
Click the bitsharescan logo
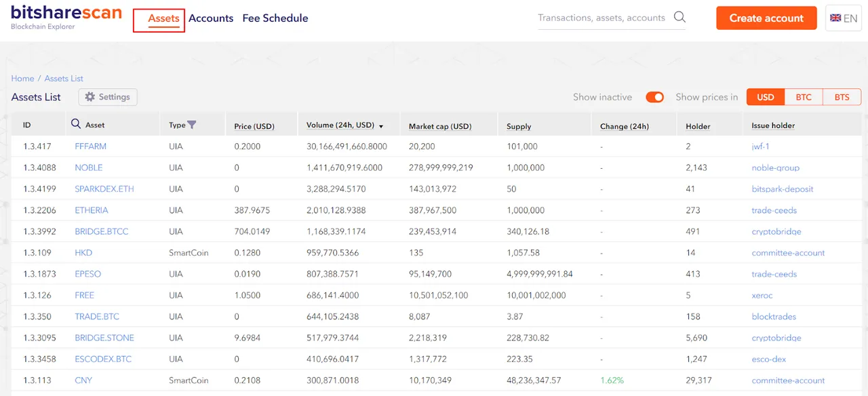[66, 18]
